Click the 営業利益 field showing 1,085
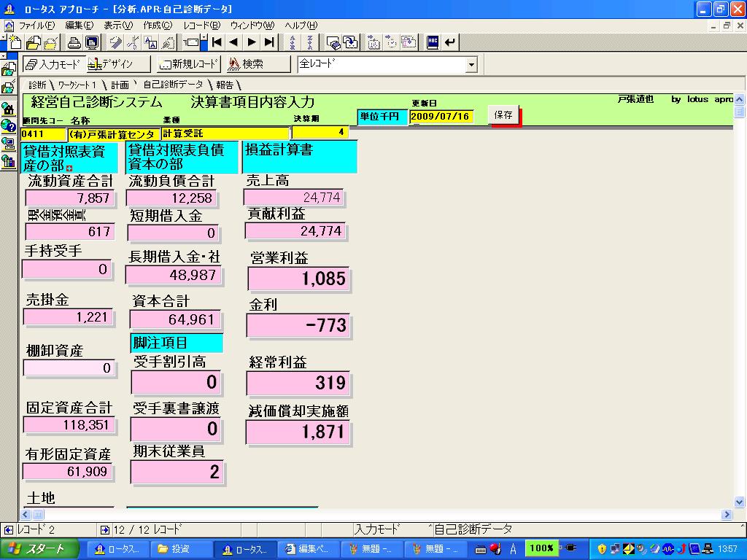Image resolution: width=747 pixels, height=560 pixels. click(298, 279)
